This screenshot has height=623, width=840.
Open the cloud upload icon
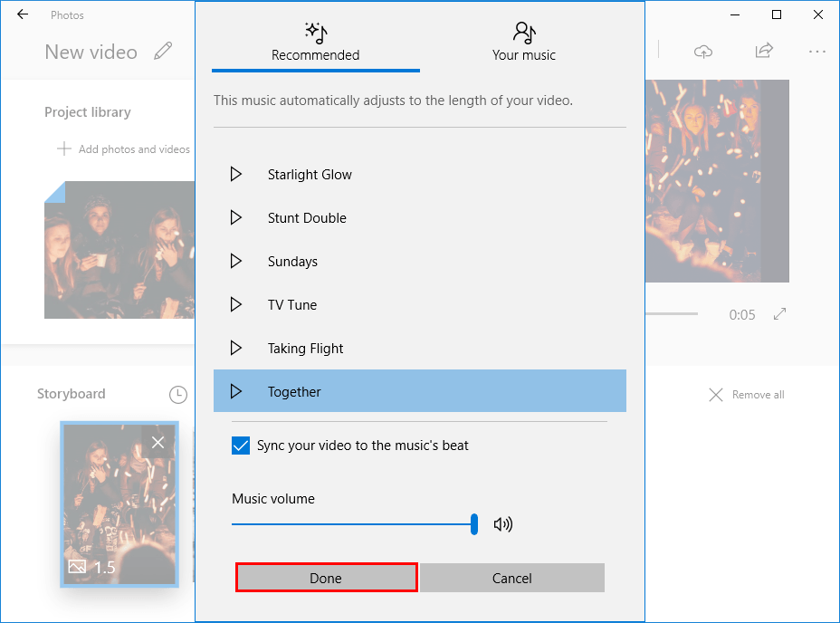pos(703,52)
